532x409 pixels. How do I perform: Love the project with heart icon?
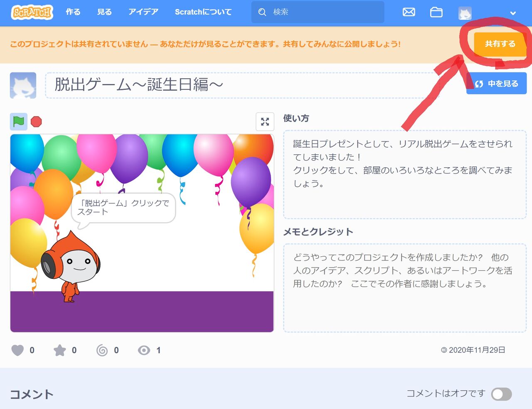coord(17,350)
